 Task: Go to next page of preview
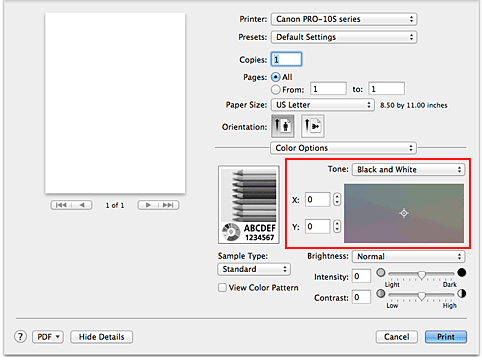coord(148,205)
